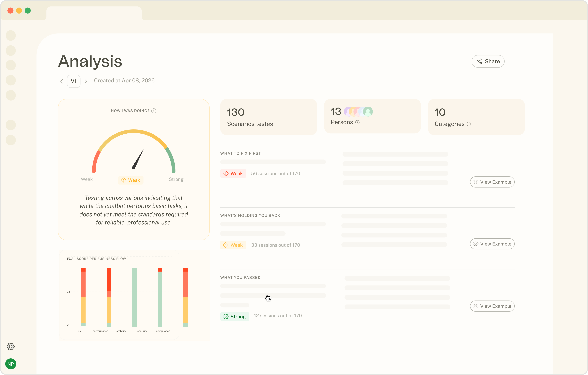Click the Analysis page heading
Viewport: 588px width, 375px height.
tap(90, 61)
